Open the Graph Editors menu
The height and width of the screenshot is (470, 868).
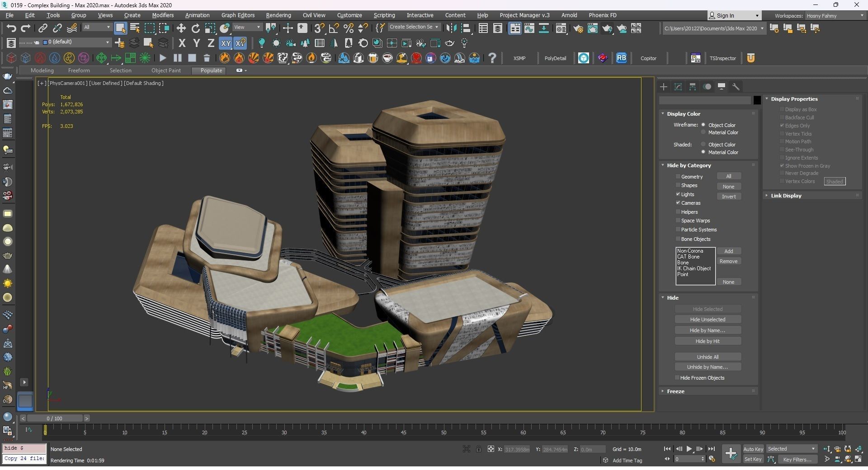[x=238, y=15]
